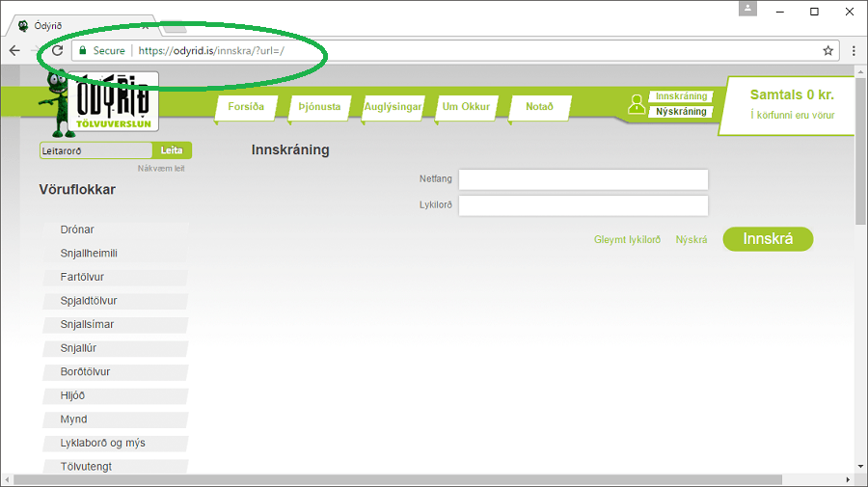Open the Um Okkur menu tab
The height and width of the screenshot is (487, 868).
point(466,107)
